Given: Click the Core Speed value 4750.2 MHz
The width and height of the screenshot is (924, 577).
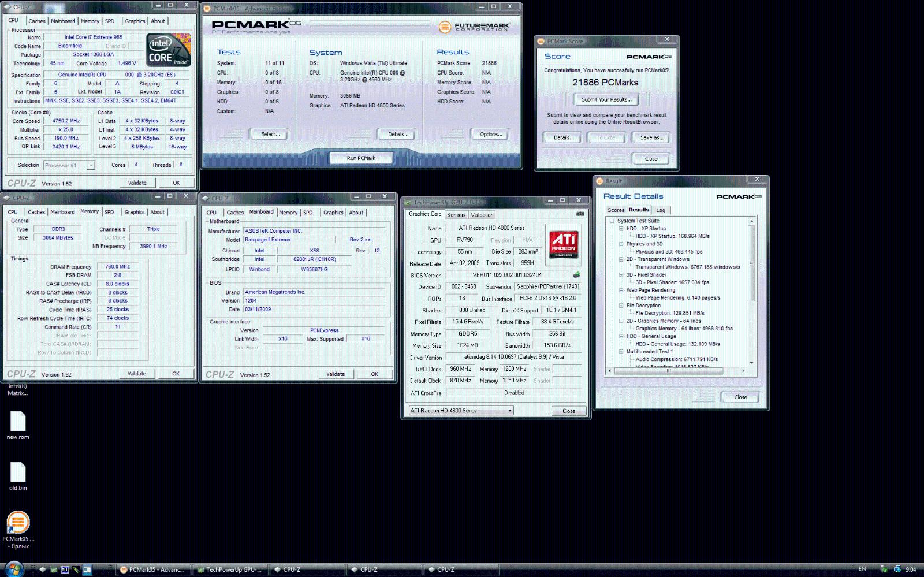Looking at the screenshot, I should 66,121.
